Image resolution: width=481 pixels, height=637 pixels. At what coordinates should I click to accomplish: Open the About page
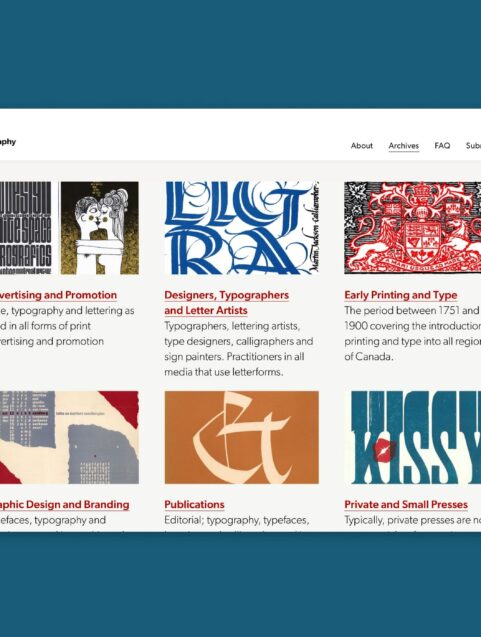(x=362, y=145)
